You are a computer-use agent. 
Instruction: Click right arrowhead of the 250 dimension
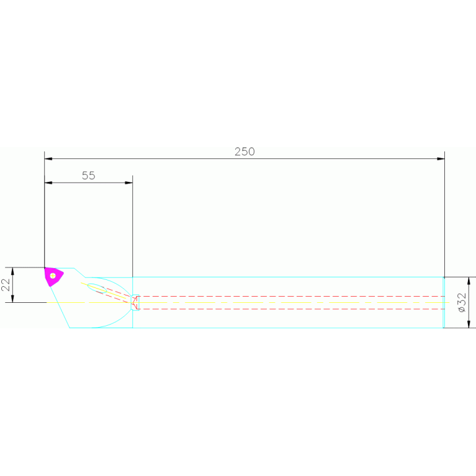tap(441, 159)
